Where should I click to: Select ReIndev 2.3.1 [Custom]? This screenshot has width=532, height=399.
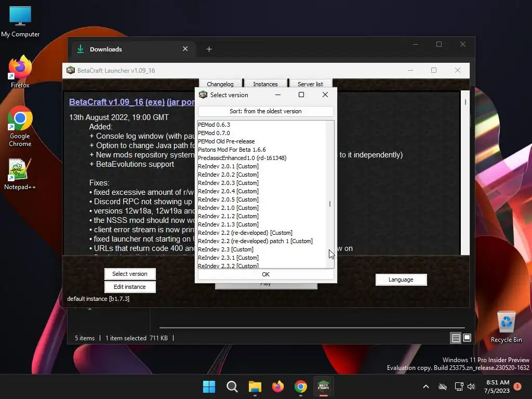262,258
